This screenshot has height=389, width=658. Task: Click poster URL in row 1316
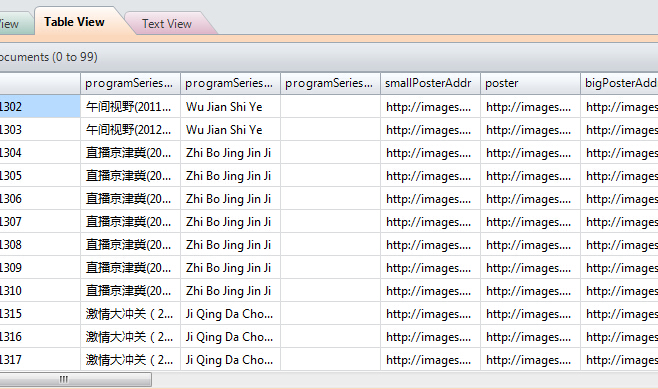click(530, 337)
